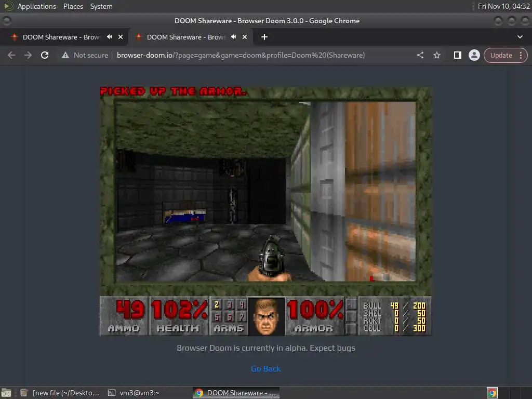Screen dimensions: 532x399
Task: Close the second DOOM Shareware tab
Action: 245,37
